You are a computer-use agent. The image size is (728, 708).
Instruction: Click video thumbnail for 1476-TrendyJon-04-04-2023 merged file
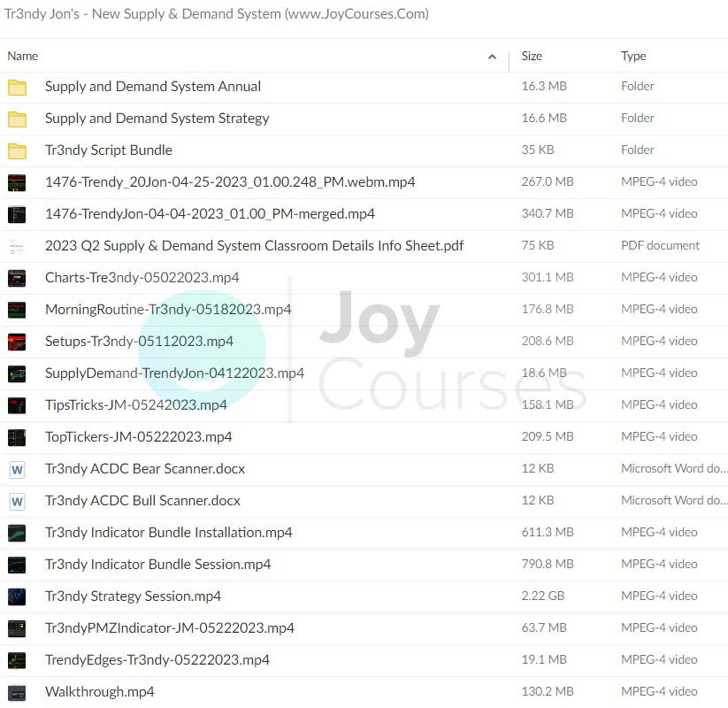point(17,214)
